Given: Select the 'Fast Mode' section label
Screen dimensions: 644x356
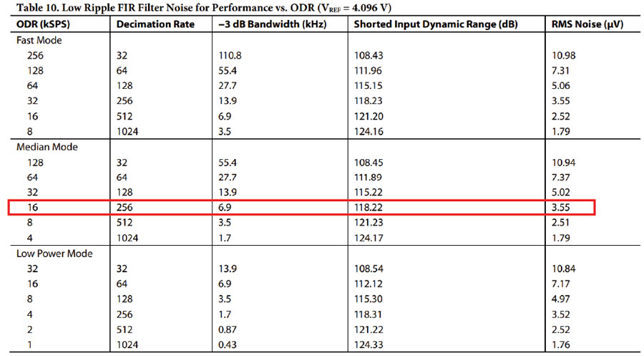Looking at the screenshot, I should tap(39, 40).
